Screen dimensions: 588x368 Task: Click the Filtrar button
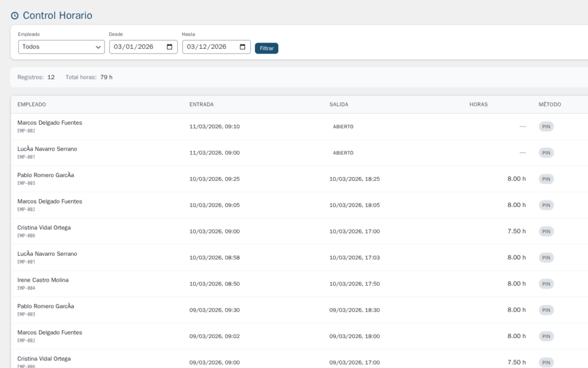pyautogui.click(x=266, y=48)
